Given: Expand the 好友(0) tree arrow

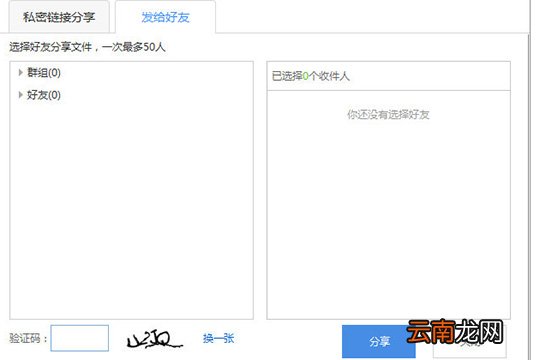Looking at the screenshot, I should point(21,95).
